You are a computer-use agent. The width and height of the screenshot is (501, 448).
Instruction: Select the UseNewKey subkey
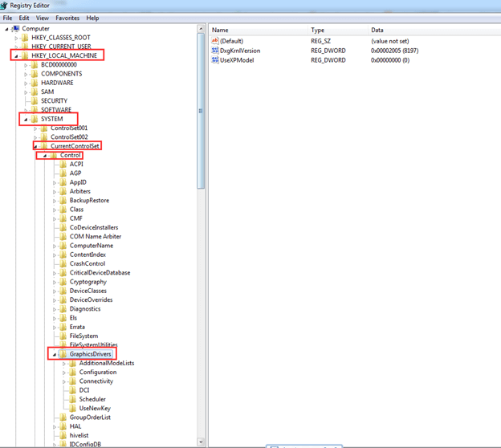click(93, 408)
